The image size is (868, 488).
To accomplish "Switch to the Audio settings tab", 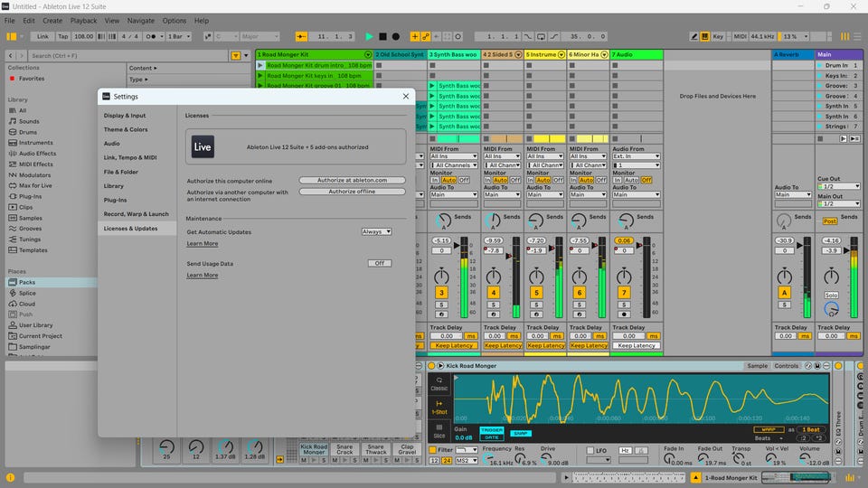I will (111, 144).
